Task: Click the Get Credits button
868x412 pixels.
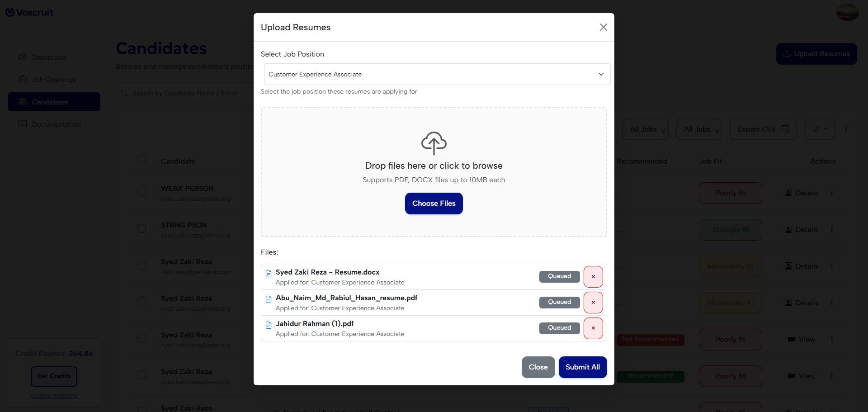Action: tap(54, 376)
